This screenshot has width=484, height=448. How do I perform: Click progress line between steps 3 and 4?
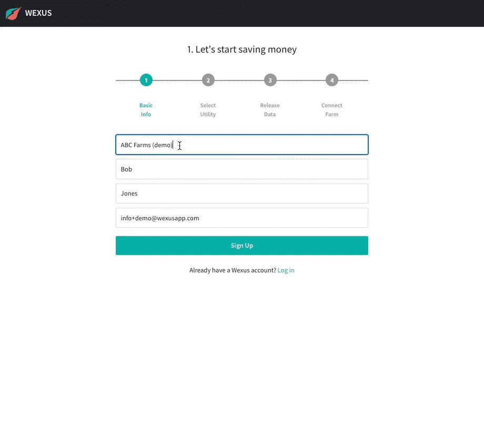click(x=301, y=80)
